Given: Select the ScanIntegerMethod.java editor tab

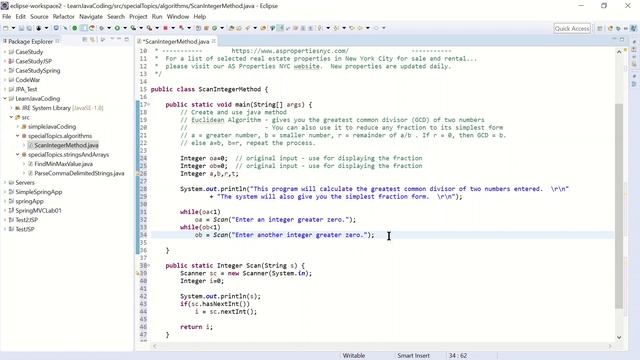Looking at the screenshot, I should click(176, 41).
